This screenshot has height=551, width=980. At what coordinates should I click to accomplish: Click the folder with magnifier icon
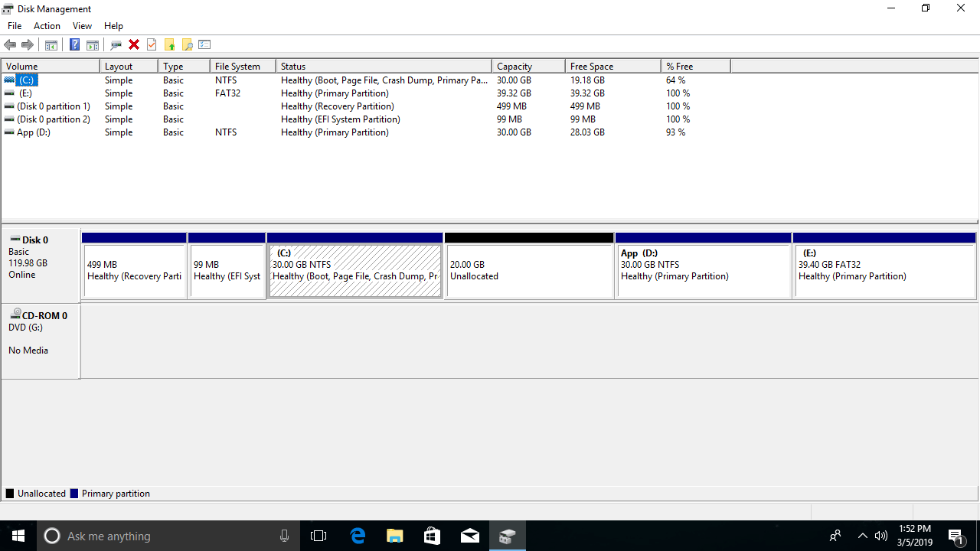coord(187,45)
